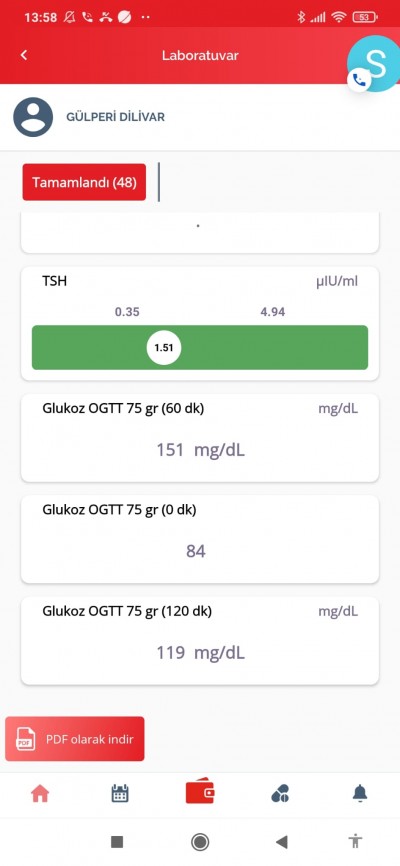The height and width of the screenshot is (866, 400).
Task: Tap the Android home circle button
Action: tap(200, 842)
